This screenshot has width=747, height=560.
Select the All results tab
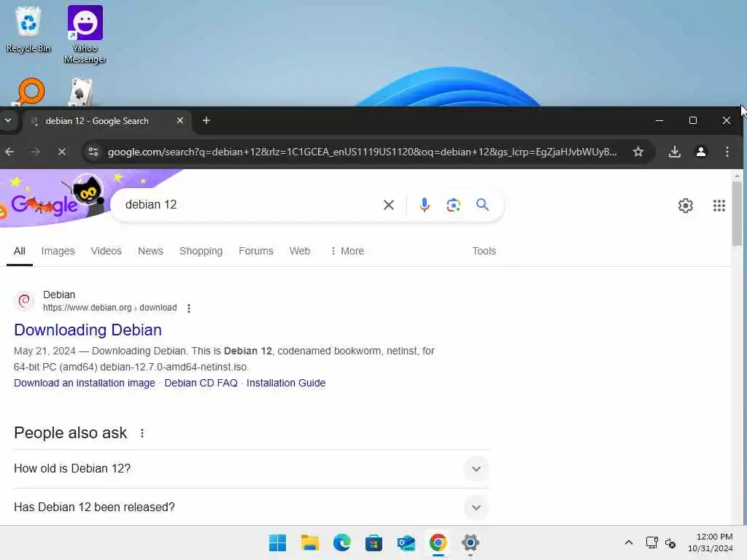(20, 251)
